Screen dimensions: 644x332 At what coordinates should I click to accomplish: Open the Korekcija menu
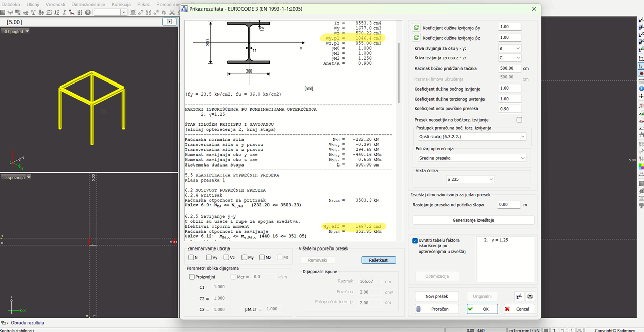(121, 4)
